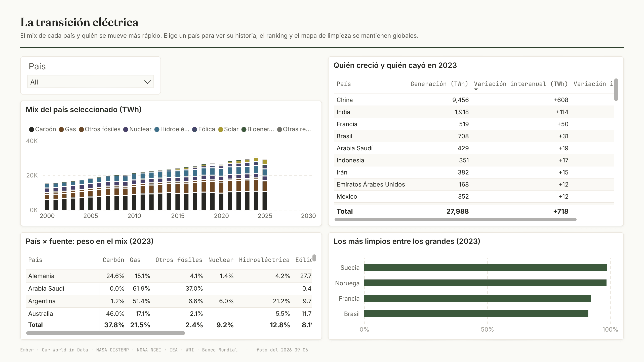Click the Mix del país seleccionado (TWh) title
This screenshot has height=362, width=644.
coord(84,110)
